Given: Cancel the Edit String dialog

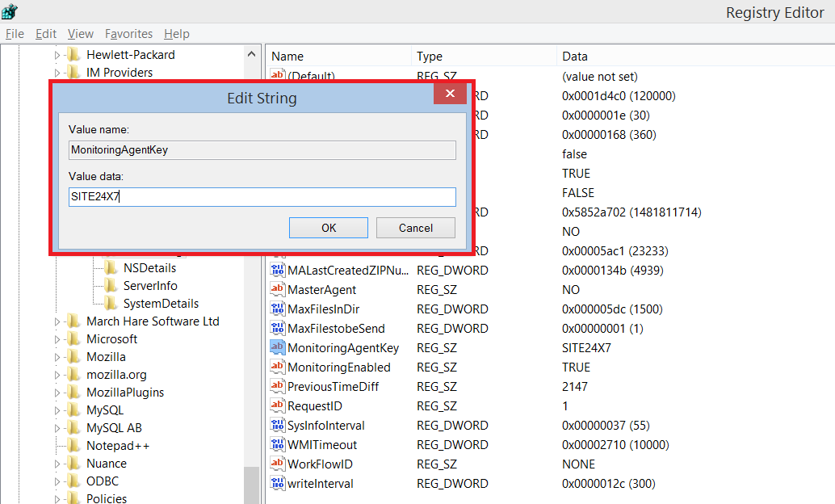Looking at the screenshot, I should click(x=416, y=228).
